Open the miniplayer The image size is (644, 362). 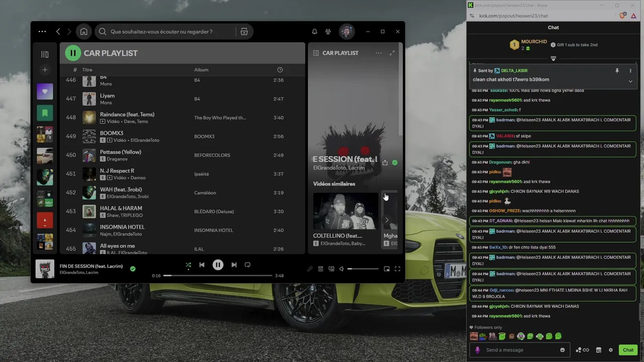tap(386, 269)
